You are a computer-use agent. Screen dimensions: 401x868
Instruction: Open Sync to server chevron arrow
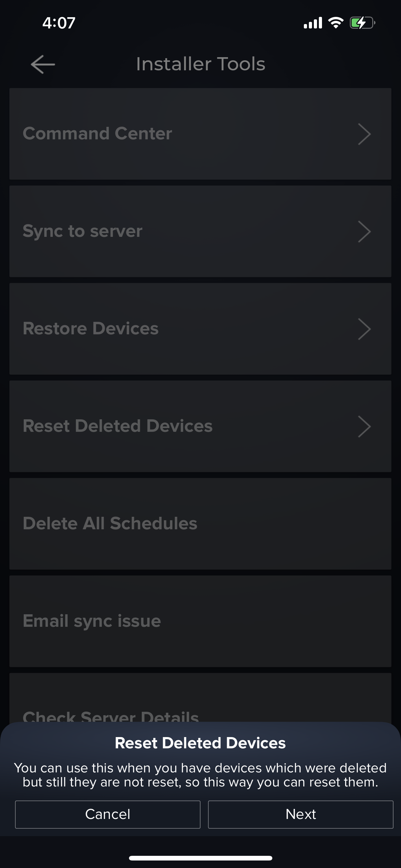364,232
